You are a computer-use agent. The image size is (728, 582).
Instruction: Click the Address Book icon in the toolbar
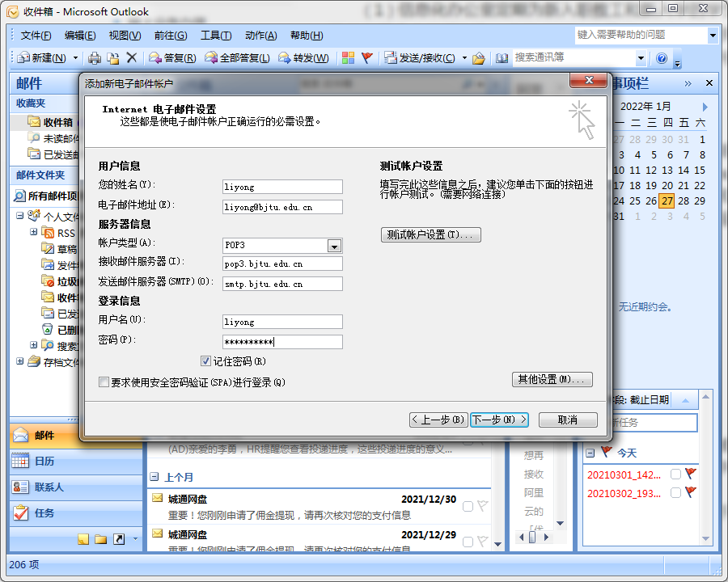click(502, 58)
